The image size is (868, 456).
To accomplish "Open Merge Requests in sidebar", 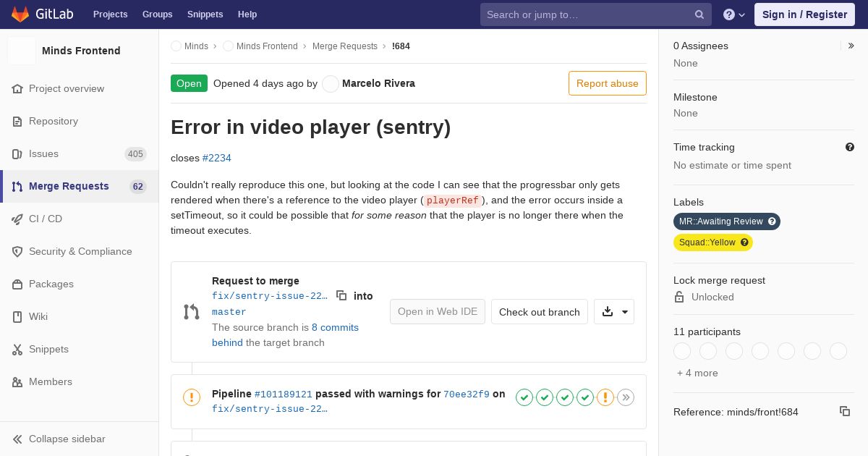I will (x=80, y=186).
